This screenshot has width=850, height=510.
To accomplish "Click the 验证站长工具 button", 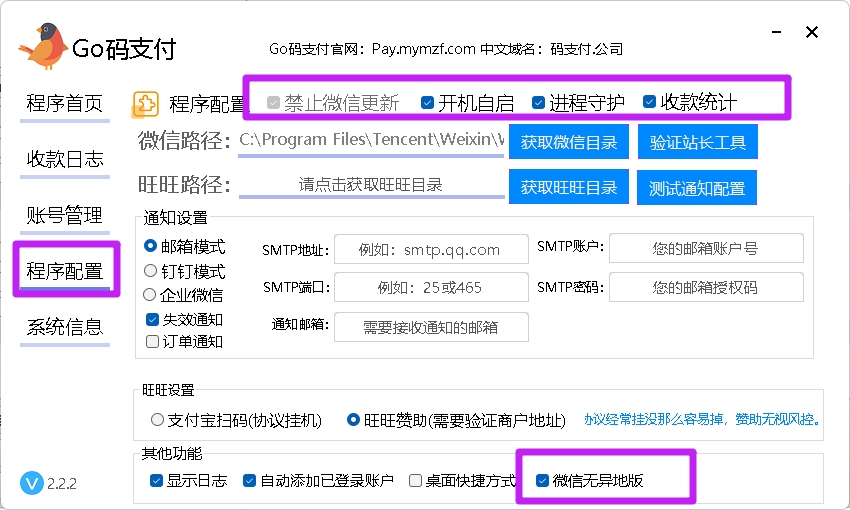I will click(698, 142).
